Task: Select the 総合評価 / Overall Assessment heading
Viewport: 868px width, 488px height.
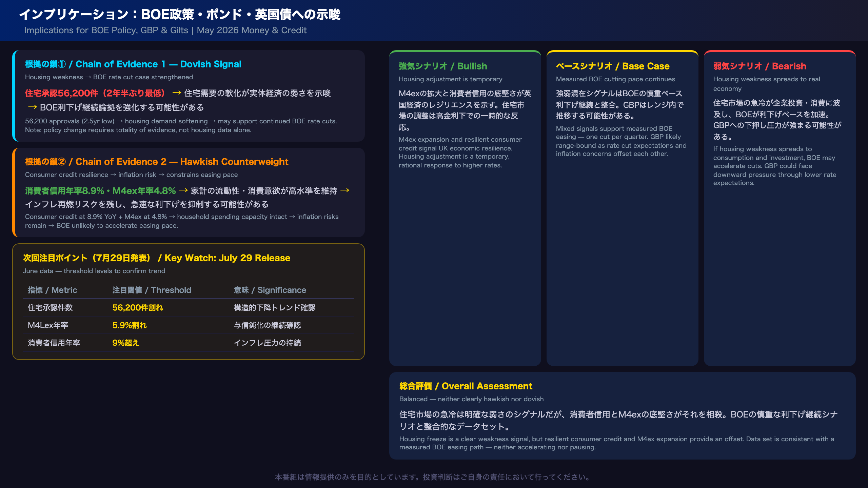Action: tap(466, 386)
